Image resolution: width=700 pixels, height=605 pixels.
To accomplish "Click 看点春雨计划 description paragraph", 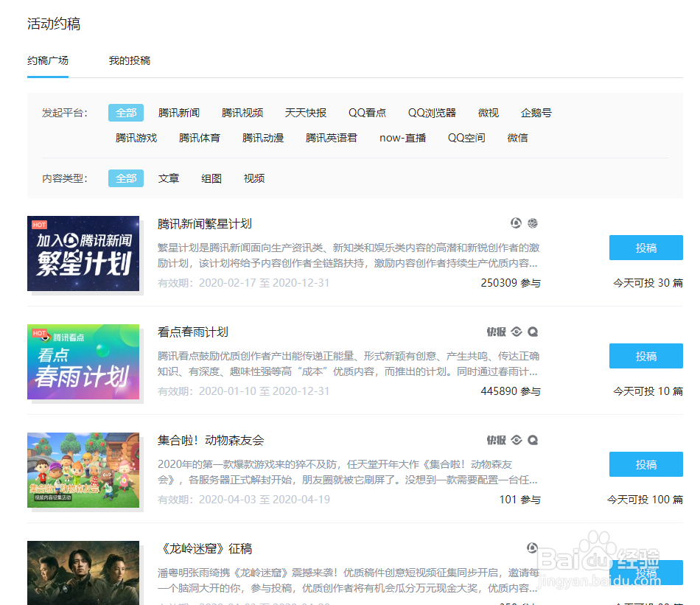I will click(349, 364).
